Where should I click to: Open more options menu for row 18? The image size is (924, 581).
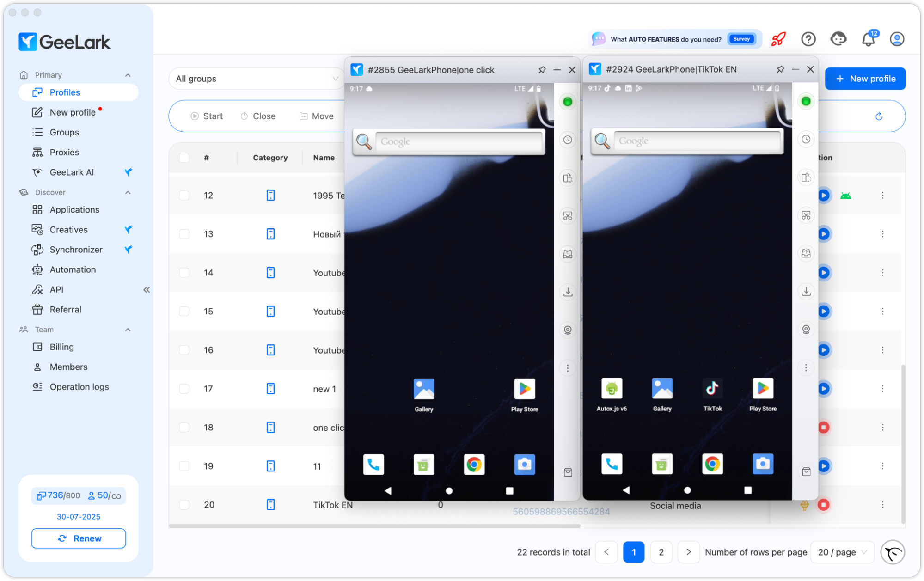[x=882, y=428]
